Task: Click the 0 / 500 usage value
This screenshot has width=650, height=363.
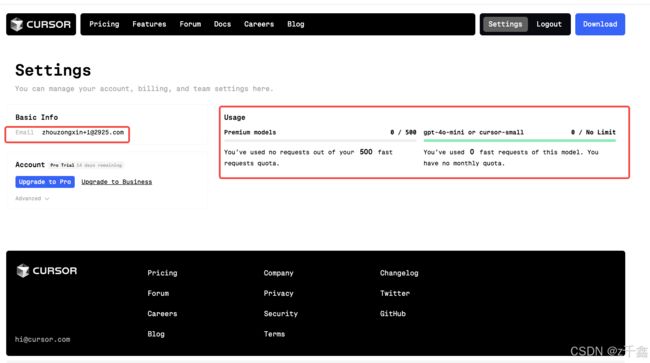Action: pyautogui.click(x=403, y=132)
